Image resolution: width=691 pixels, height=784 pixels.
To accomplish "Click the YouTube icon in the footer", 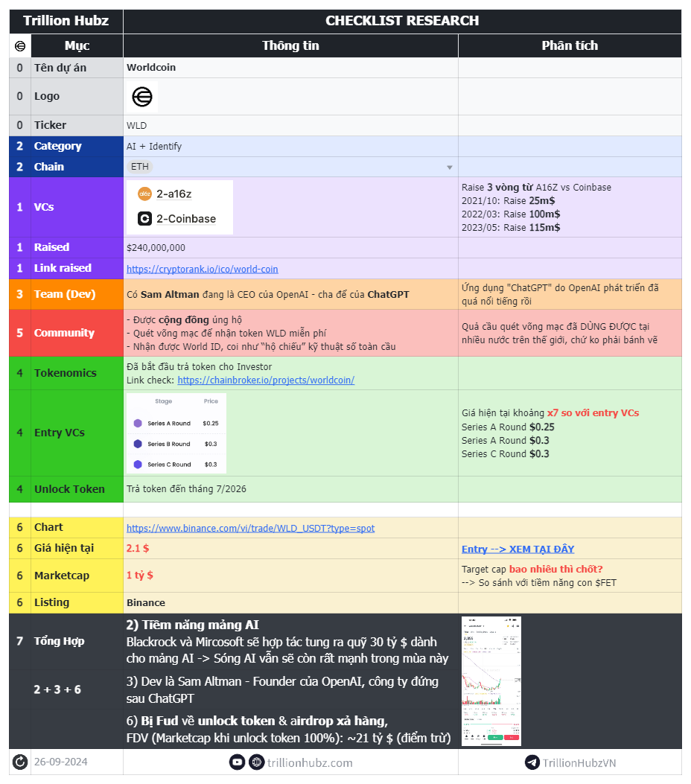I will 237,762.
